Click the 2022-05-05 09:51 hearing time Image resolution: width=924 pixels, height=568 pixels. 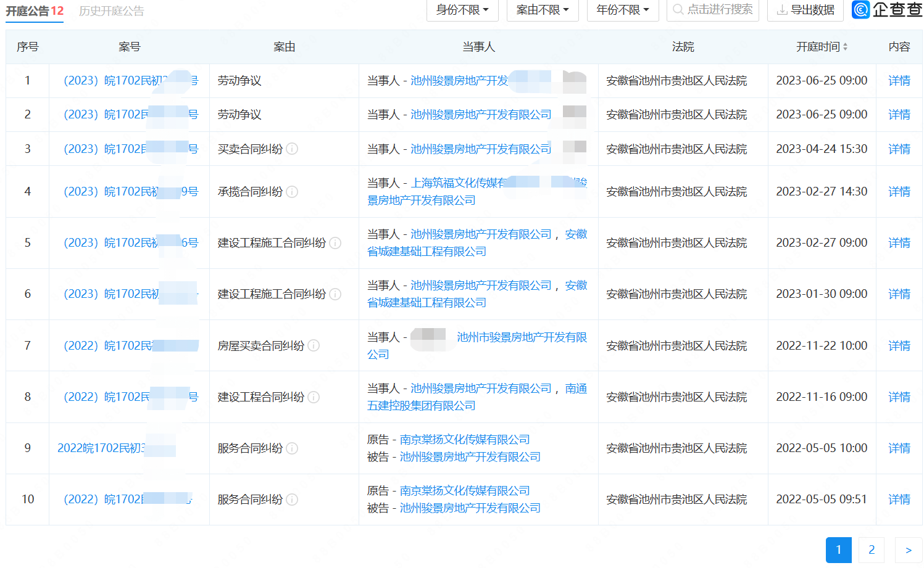(x=822, y=500)
